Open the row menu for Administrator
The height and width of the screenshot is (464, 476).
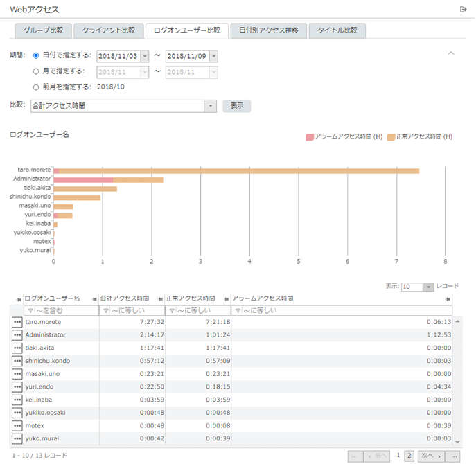pyautogui.click(x=17, y=335)
